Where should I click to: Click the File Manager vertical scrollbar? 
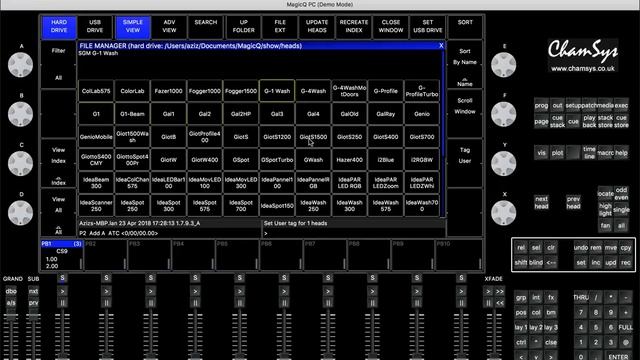(442, 133)
